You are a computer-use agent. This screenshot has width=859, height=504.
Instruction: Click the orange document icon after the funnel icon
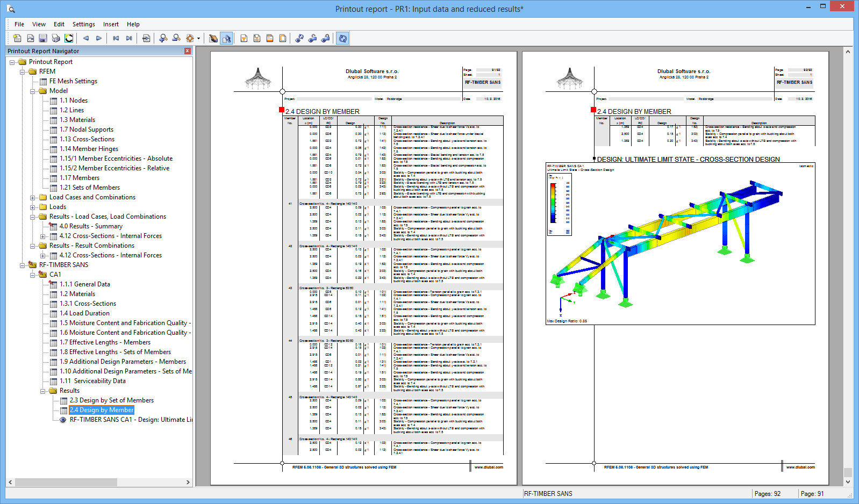click(257, 38)
